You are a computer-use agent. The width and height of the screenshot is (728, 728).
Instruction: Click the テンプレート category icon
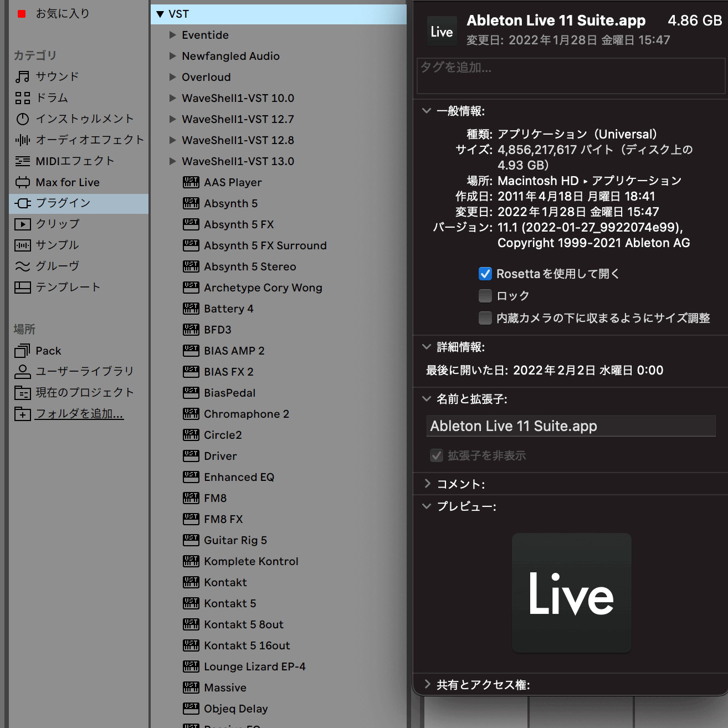22,287
